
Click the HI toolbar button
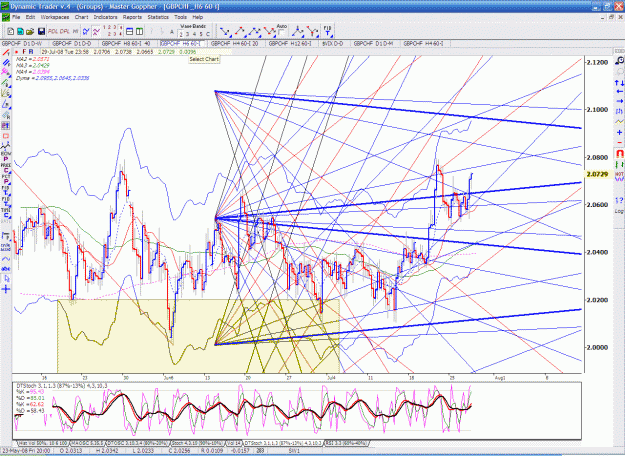(x=75, y=31)
